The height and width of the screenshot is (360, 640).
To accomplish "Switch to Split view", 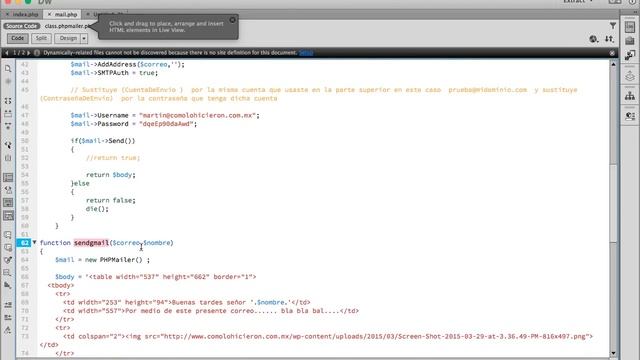I will coord(41,38).
